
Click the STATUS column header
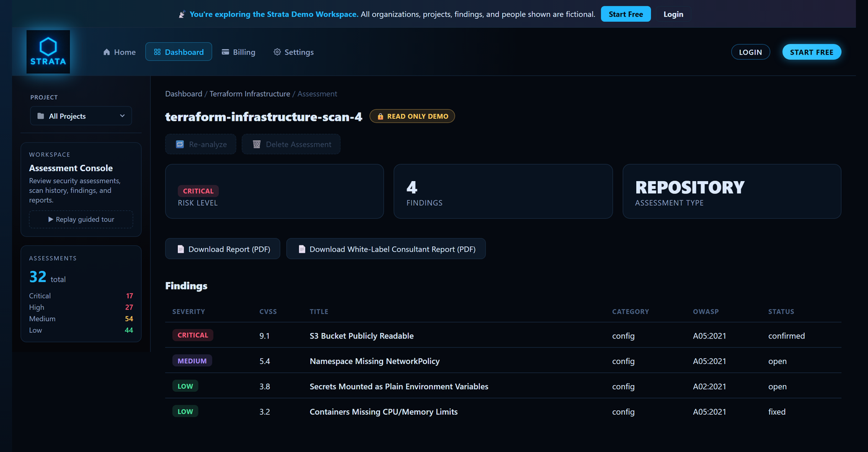click(x=781, y=311)
